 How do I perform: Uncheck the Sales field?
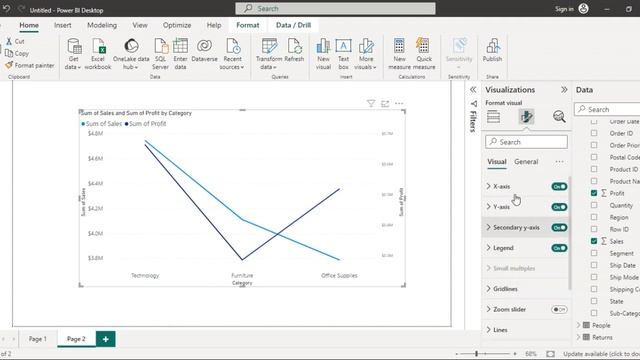pos(594,241)
